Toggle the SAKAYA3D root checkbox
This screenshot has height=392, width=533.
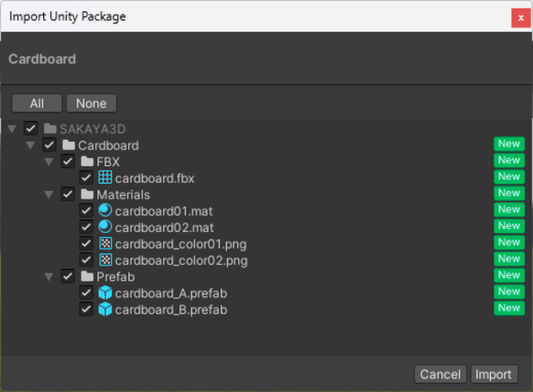click(x=31, y=128)
